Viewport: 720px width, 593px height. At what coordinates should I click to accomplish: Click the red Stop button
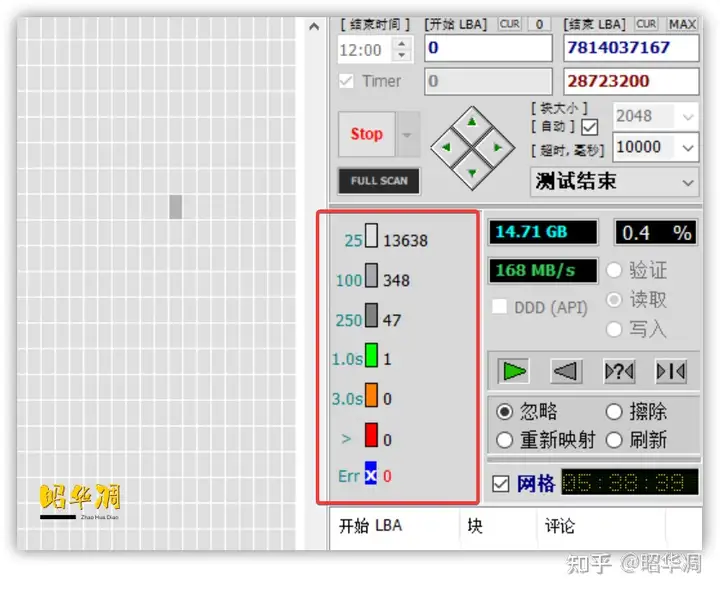coord(366,134)
